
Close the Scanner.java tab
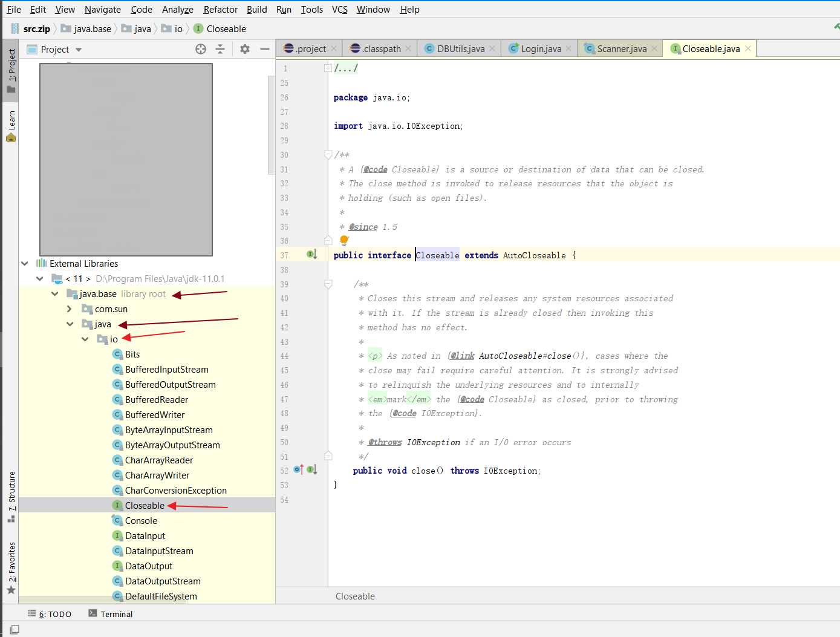[654, 48]
